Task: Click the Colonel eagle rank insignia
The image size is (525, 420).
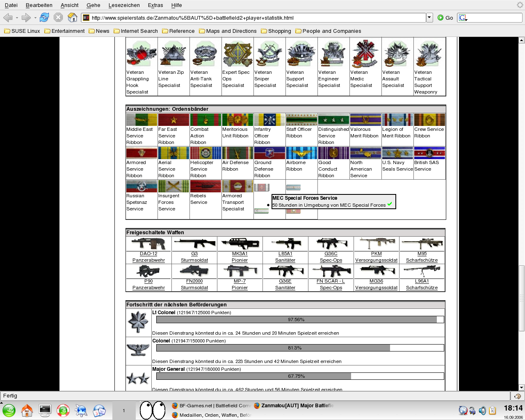Action: click(138, 350)
